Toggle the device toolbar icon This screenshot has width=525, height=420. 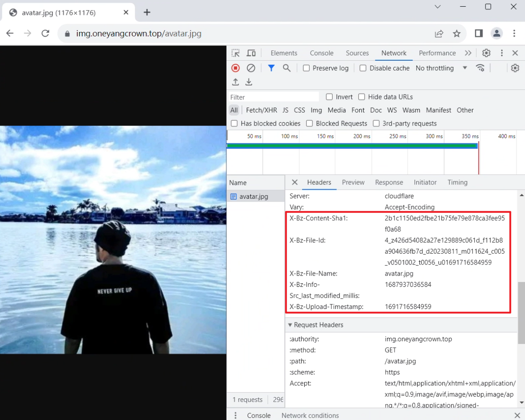(251, 53)
